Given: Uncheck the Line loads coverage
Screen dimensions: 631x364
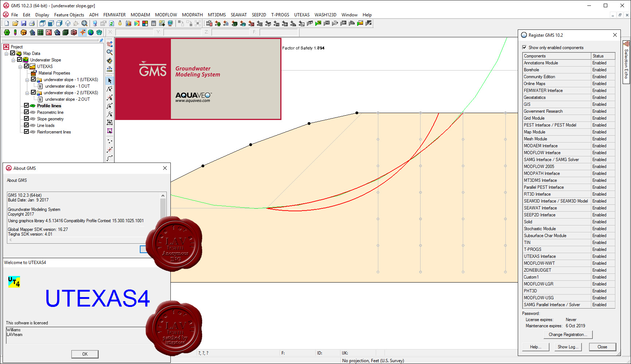Looking at the screenshot, I should pos(27,125).
